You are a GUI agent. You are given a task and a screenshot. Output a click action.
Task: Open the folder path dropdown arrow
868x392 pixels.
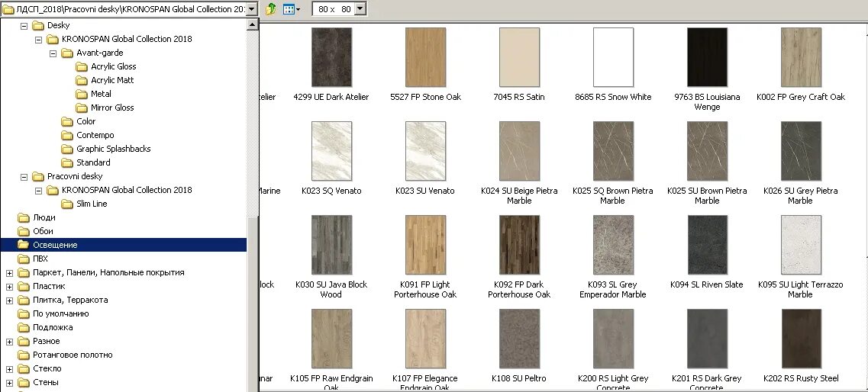[x=251, y=9]
